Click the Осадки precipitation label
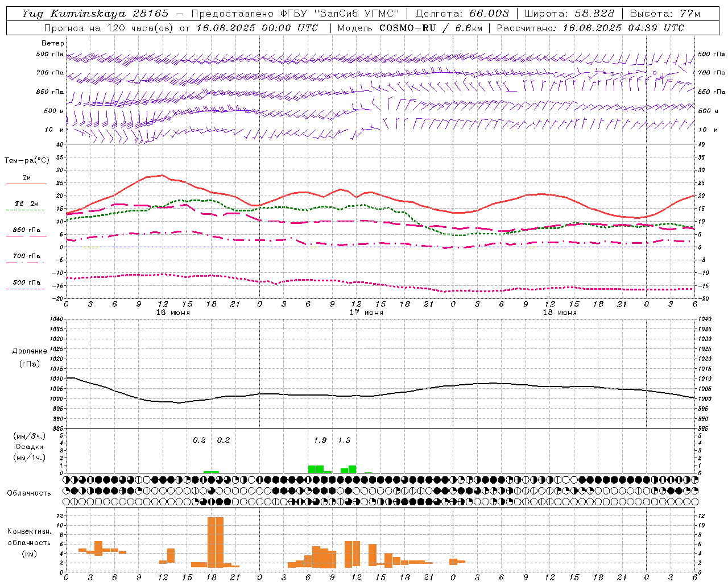728x582 pixels. pyautogui.click(x=29, y=447)
